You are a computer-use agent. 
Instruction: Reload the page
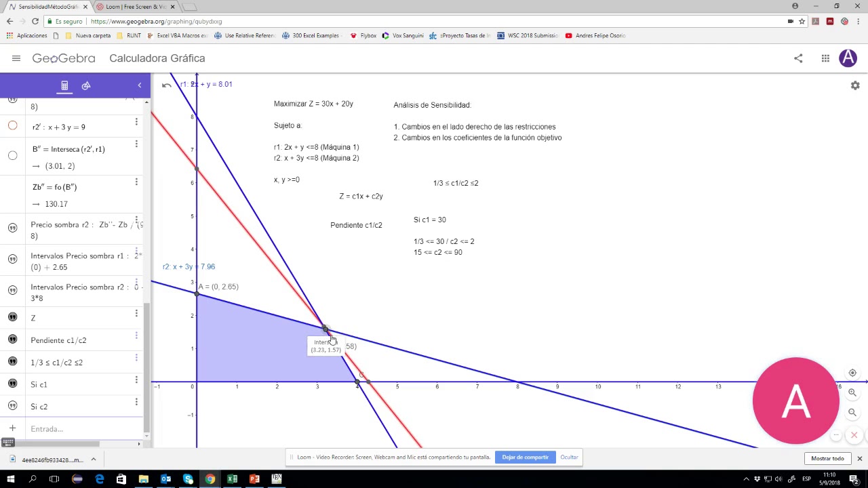pyautogui.click(x=37, y=21)
